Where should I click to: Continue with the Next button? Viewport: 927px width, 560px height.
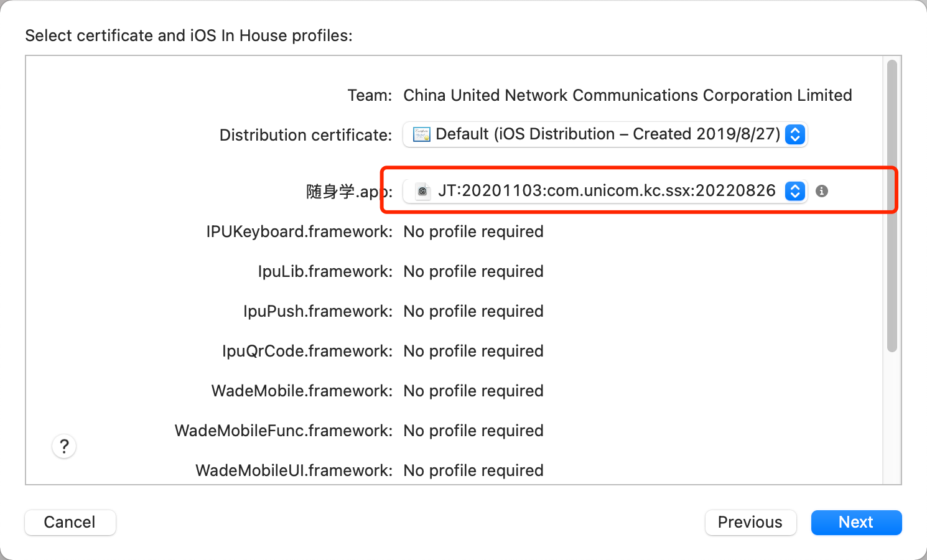(x=856, y=523)
